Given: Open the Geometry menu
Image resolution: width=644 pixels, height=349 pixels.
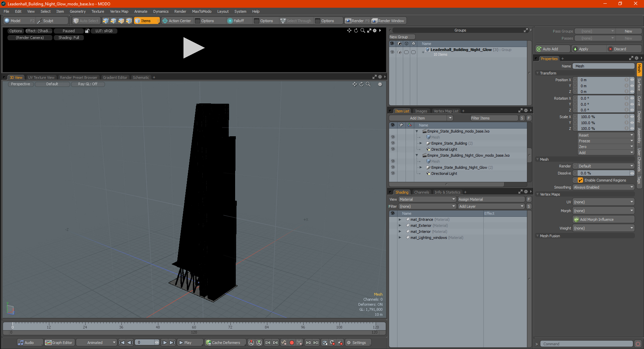Looking at the screenshot, I should tap(77, 11).
